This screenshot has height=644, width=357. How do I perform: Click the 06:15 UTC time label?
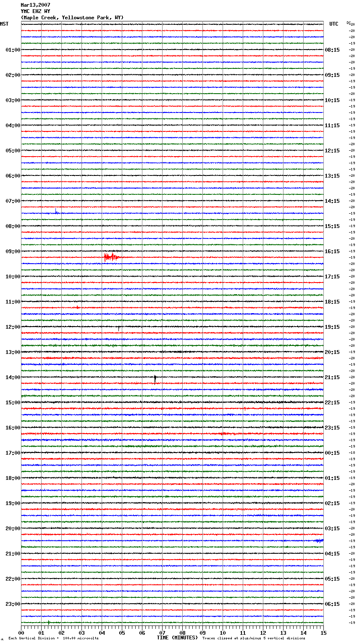coord(332,604)
